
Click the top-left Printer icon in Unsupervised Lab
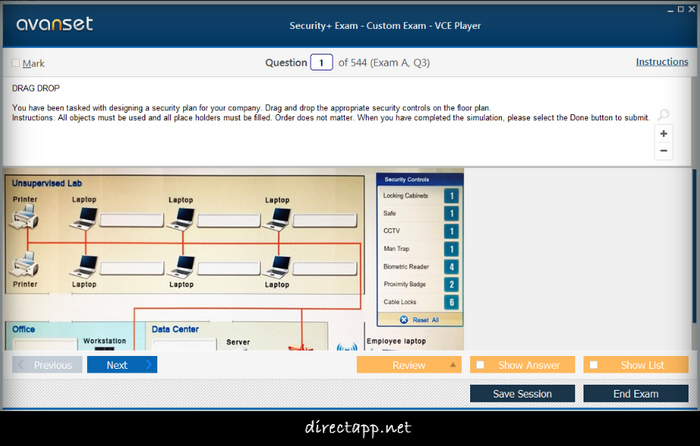click(x=25, y=216)
